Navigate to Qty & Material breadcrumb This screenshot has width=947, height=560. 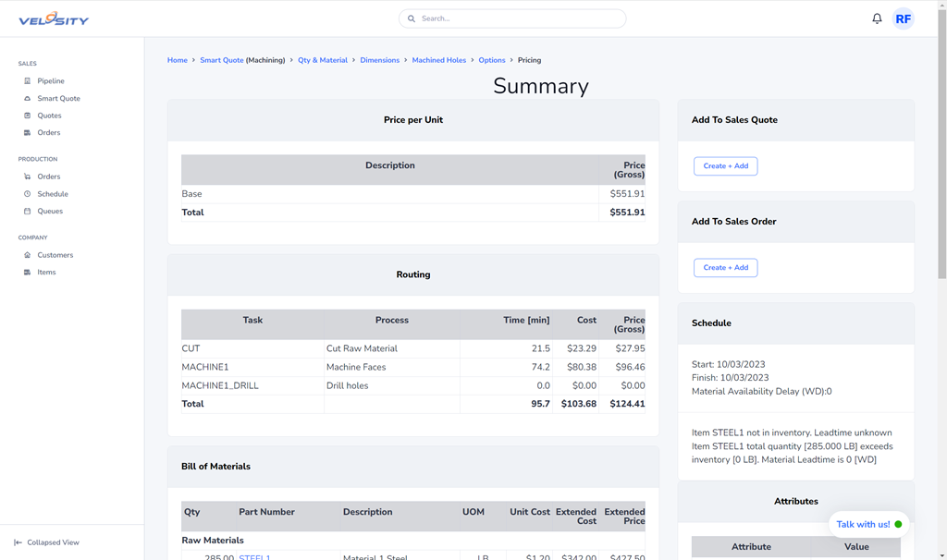323,60
